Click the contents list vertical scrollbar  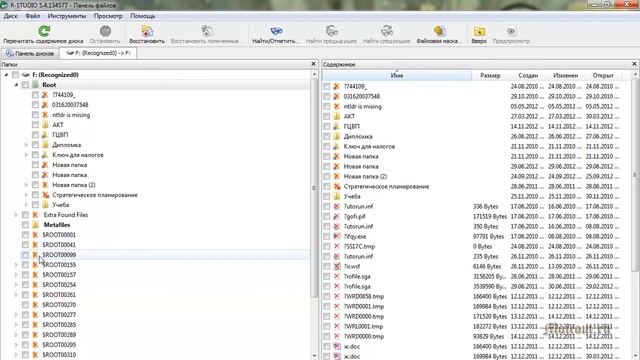point(635,176)
